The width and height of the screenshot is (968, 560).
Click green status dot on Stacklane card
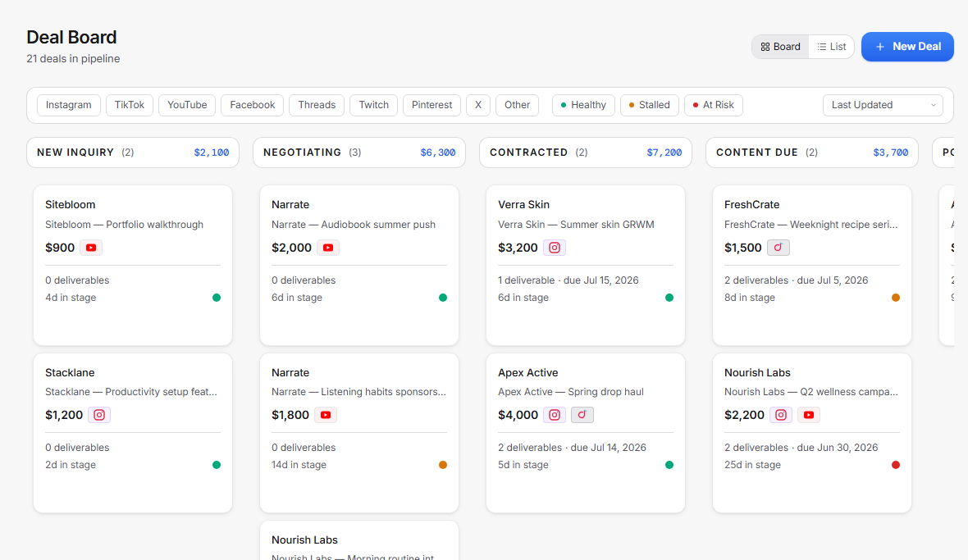(217, 465)
